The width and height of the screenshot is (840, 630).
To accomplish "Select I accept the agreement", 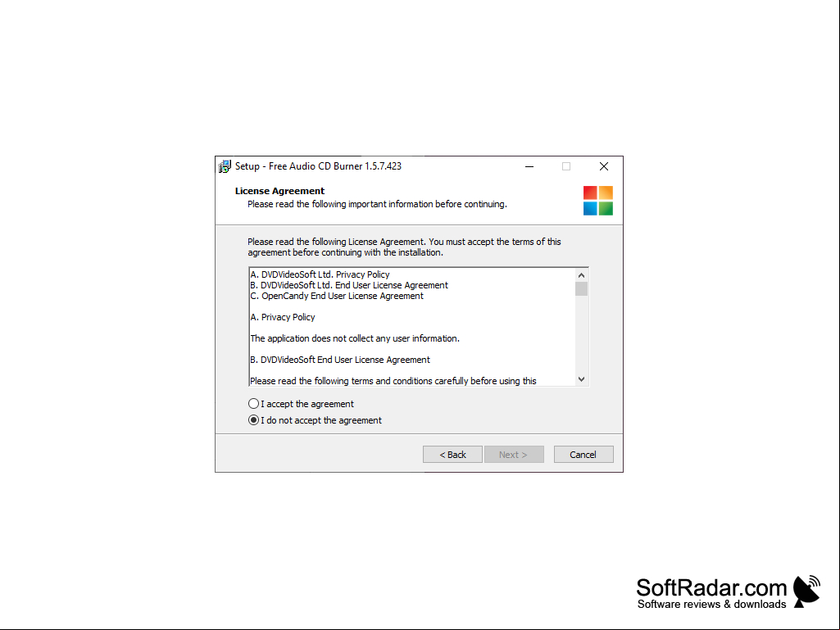I will click(x=301, y=404).
